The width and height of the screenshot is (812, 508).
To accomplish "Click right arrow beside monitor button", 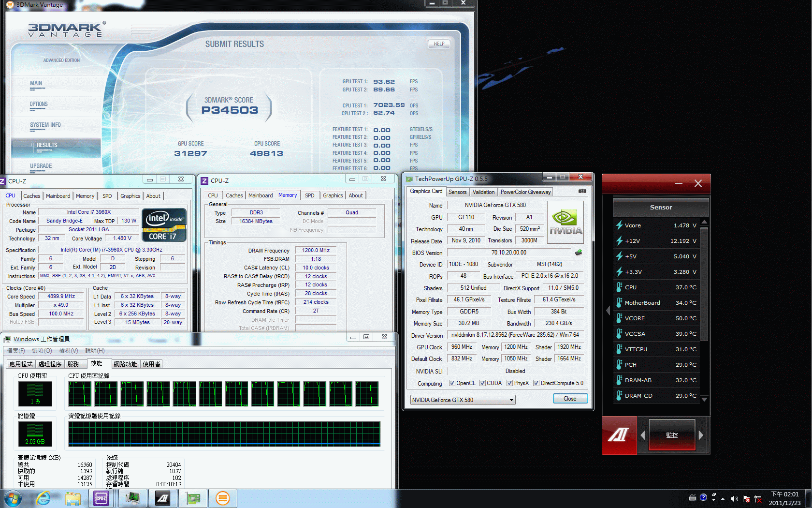I will tap(701, 435).
